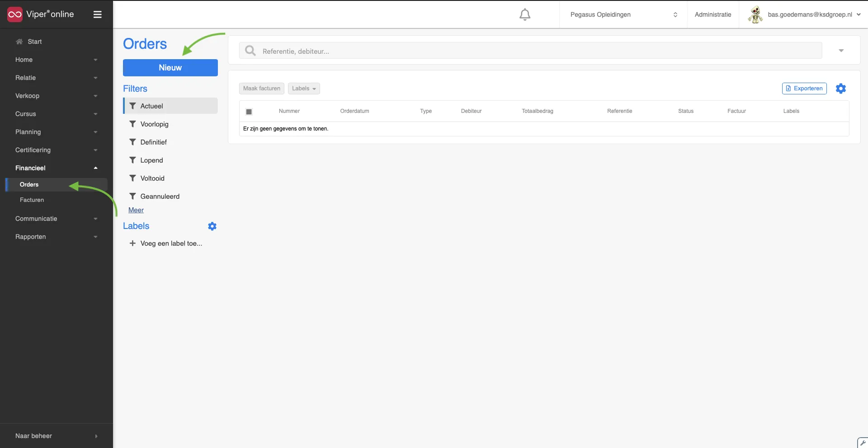Expand the advanced search dropdown arrow
868x448 pixels.
pos(841,51)
